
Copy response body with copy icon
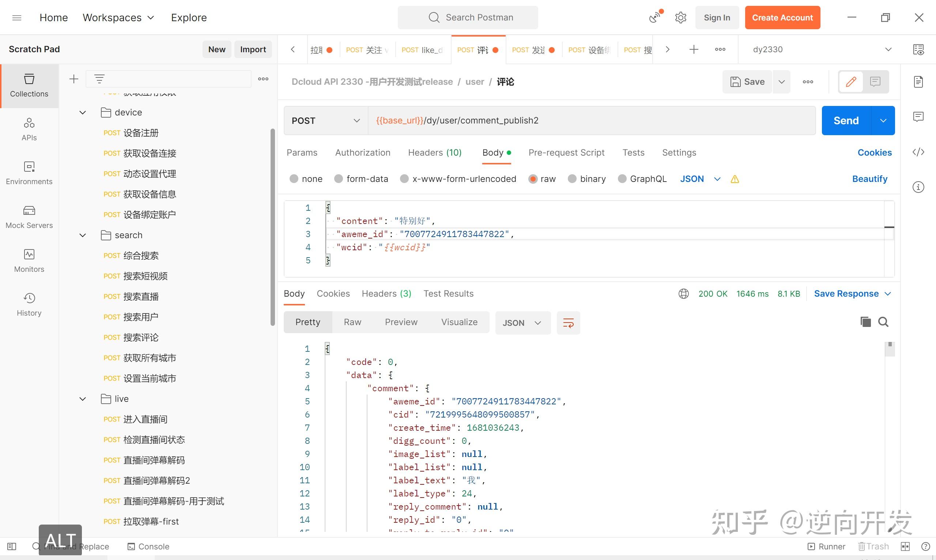865,322
